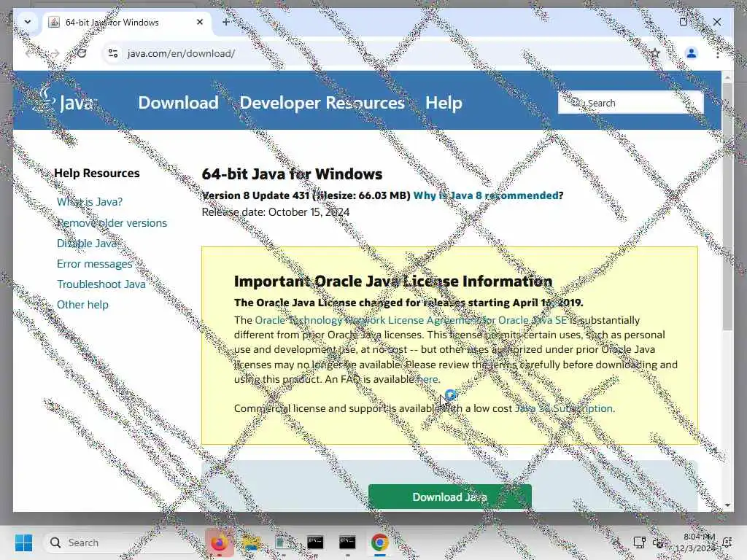Open Firefox from the taskbar

pyautogui.click(x=219, y=542)
